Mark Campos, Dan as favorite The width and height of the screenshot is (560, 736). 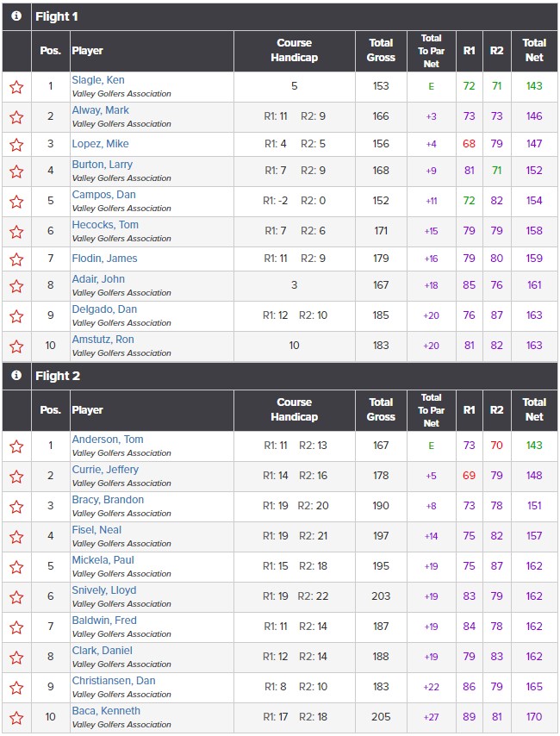point(16,202)
